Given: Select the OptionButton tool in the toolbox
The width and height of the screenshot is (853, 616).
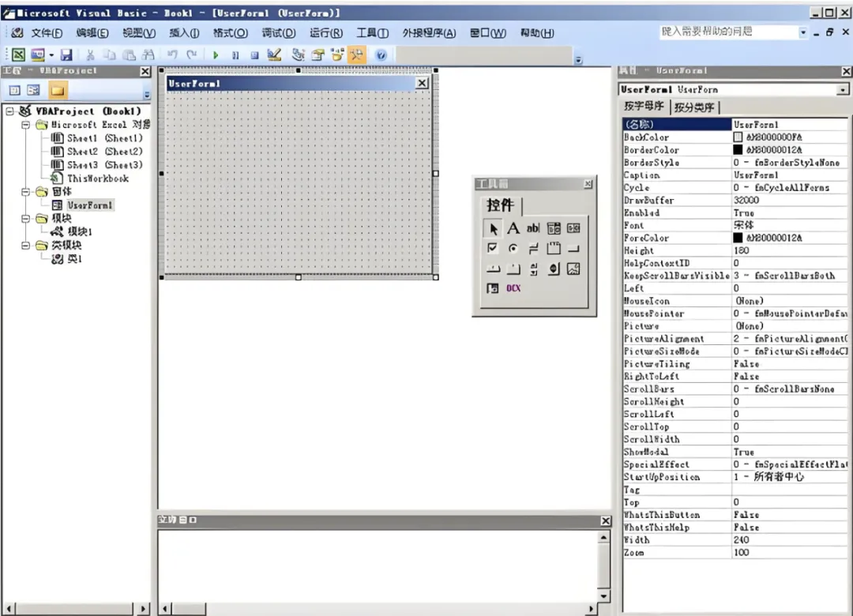Looking at the screenshot, I should pos(513,249).
